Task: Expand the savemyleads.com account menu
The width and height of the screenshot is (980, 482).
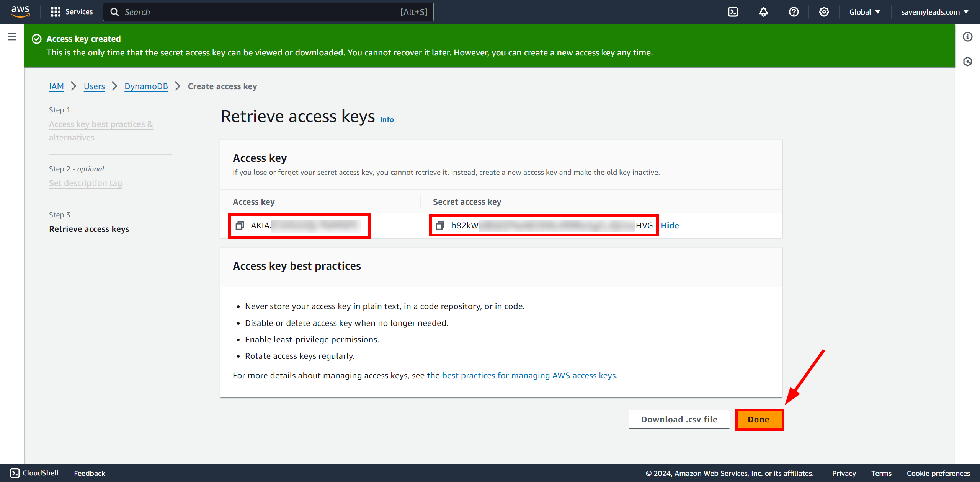Action: [x=935, y=12]
